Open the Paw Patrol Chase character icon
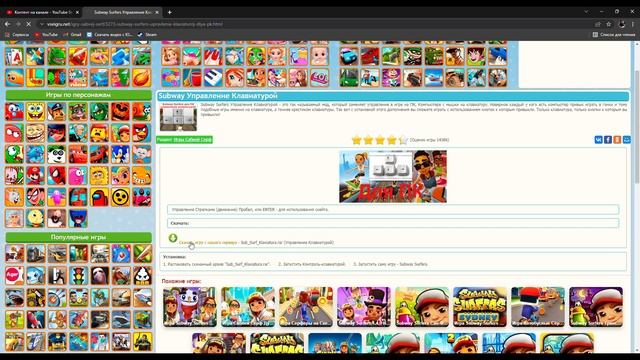 pyautogui.click(x=57, y=111)
